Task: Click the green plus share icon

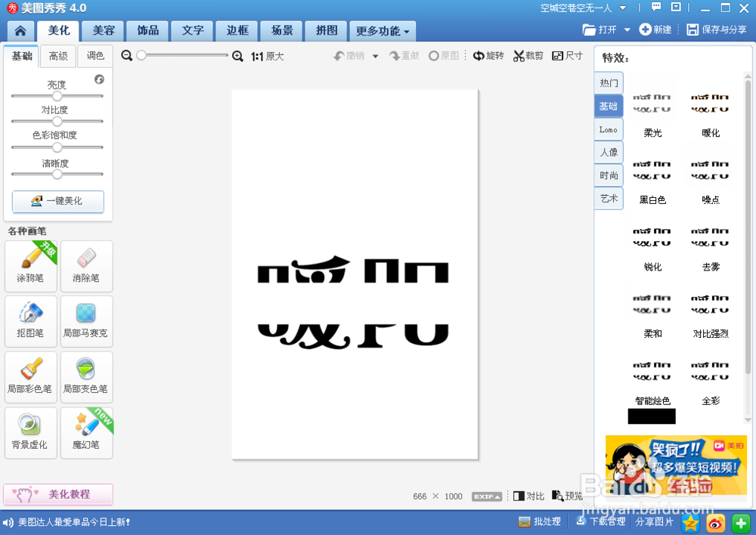Action: [x=741, y=524]
